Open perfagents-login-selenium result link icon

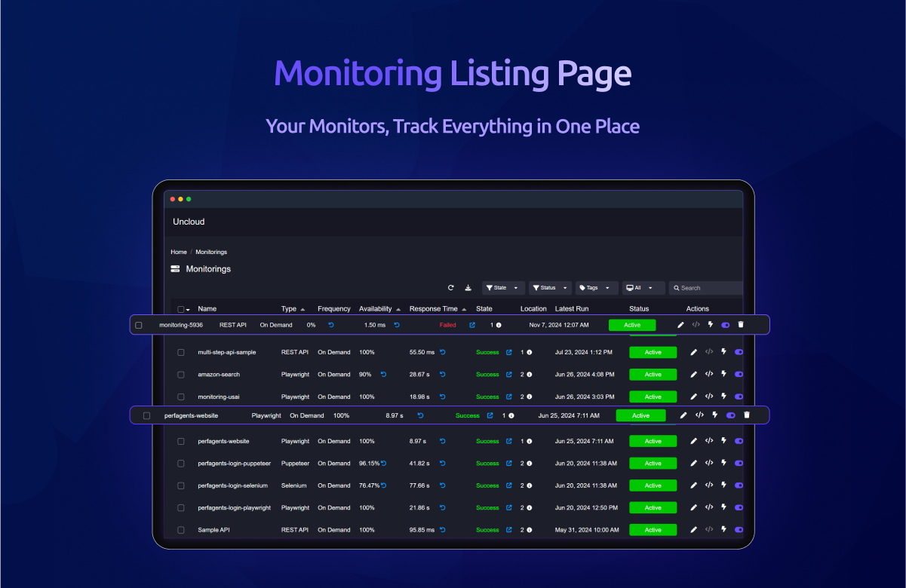508,485
